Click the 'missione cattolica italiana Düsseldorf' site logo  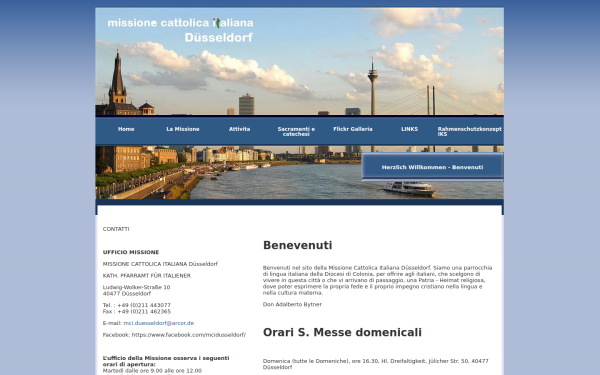coord(180,30)
